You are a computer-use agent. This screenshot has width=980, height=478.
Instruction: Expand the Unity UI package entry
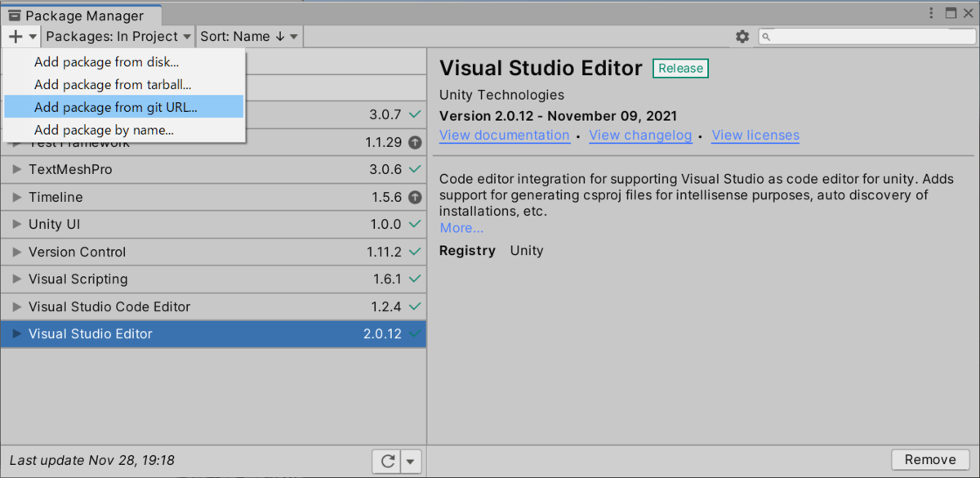(16, 224)
